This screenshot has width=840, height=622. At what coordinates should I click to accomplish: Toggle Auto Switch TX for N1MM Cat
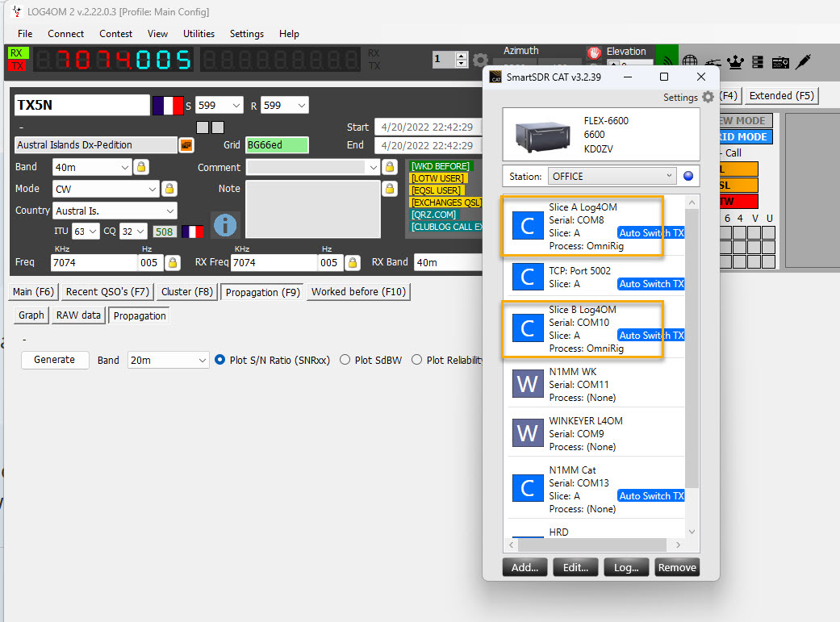651,496
